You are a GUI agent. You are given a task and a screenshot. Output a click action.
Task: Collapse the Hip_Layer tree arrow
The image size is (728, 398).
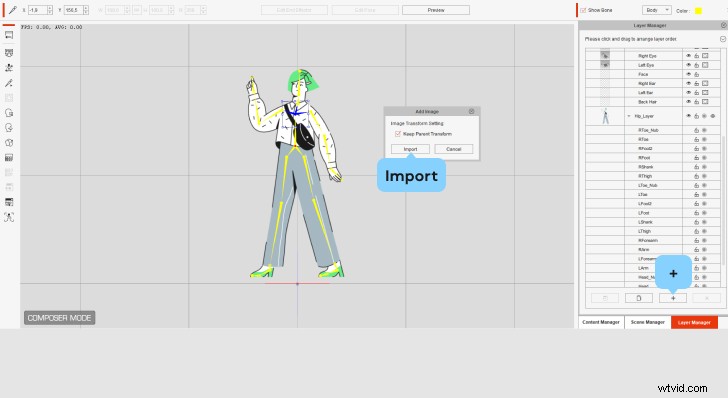pos(629,116)
